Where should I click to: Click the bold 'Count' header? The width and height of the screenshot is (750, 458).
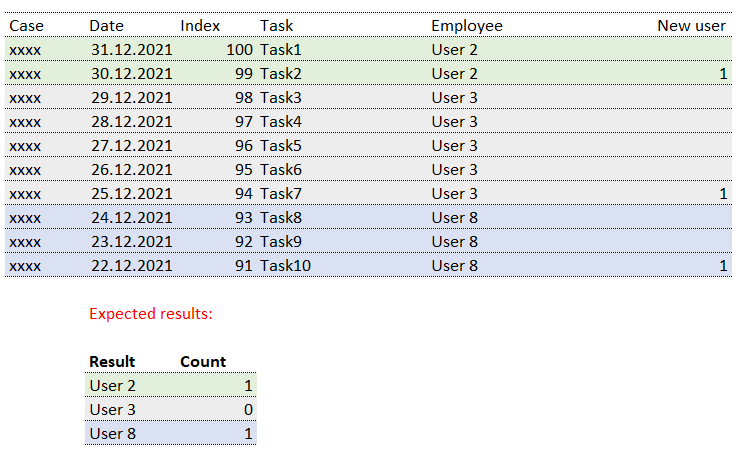click(x=203, y=361)
